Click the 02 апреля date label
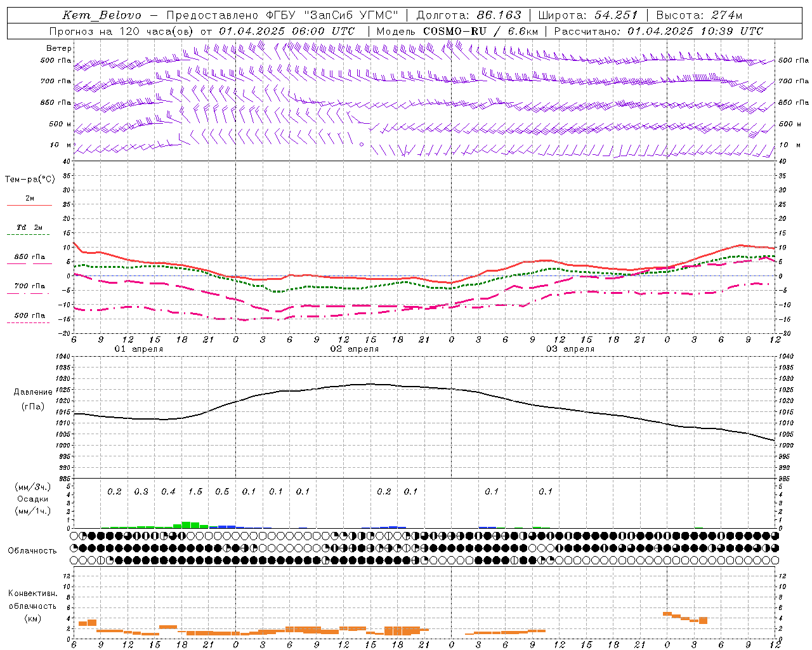The width and height of the screenshot is (812, 650). pos(354,349)
